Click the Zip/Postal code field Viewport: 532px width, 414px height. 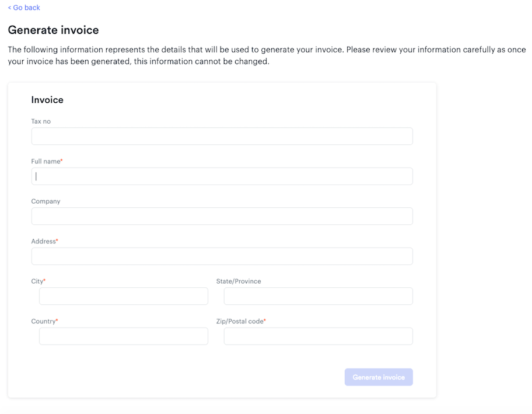pyautogui.click(x=318, y=336)
